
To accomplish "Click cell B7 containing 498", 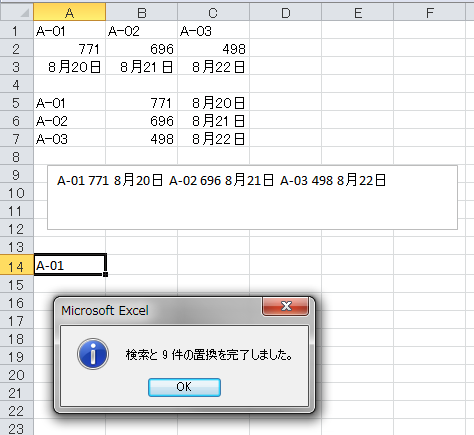I will pyautogui.click(x=142, y=139).
